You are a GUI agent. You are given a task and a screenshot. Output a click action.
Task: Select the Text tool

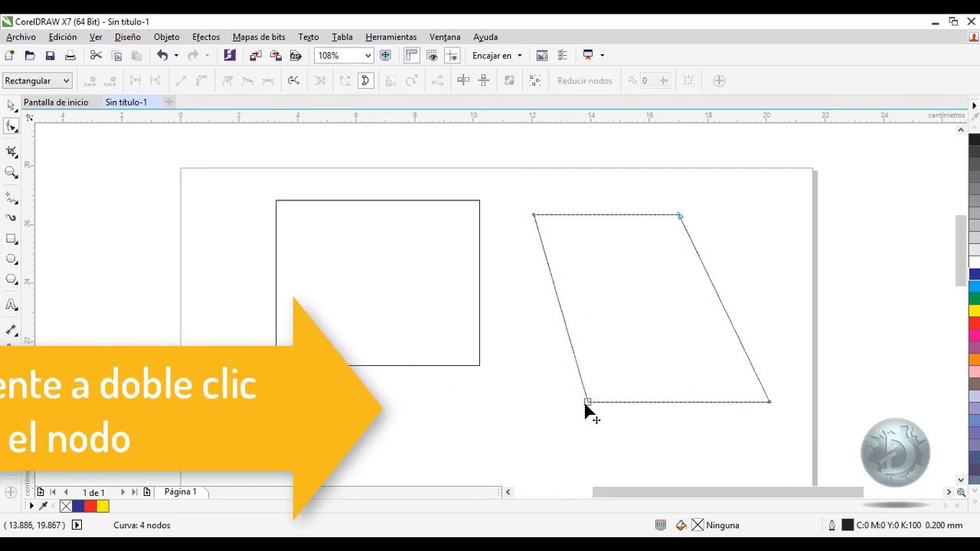point(11,305)
